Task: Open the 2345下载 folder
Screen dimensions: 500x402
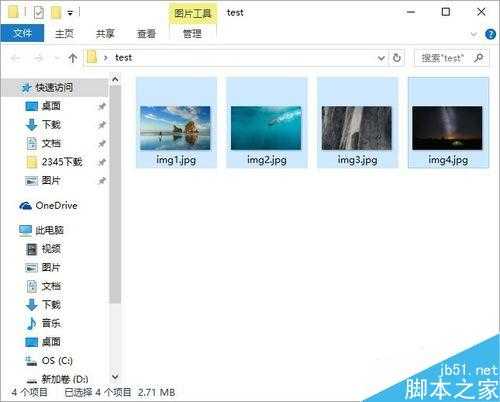Action: click(x=62, y=162)
